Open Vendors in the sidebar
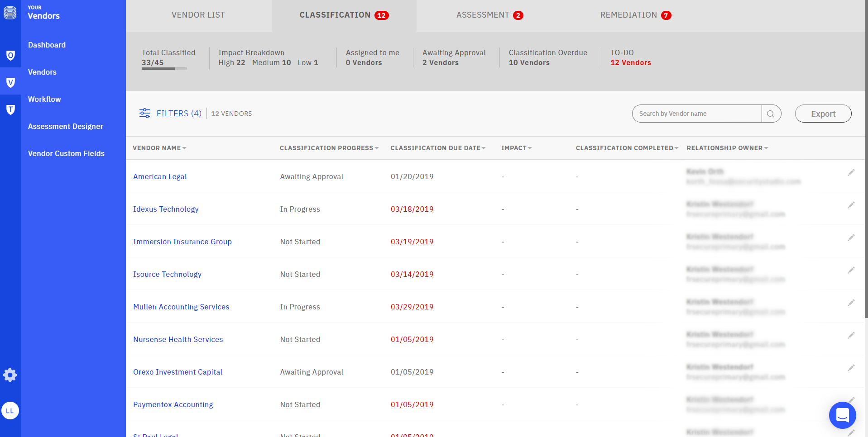Viewport: 868px width, 437px height. (42, 72)
